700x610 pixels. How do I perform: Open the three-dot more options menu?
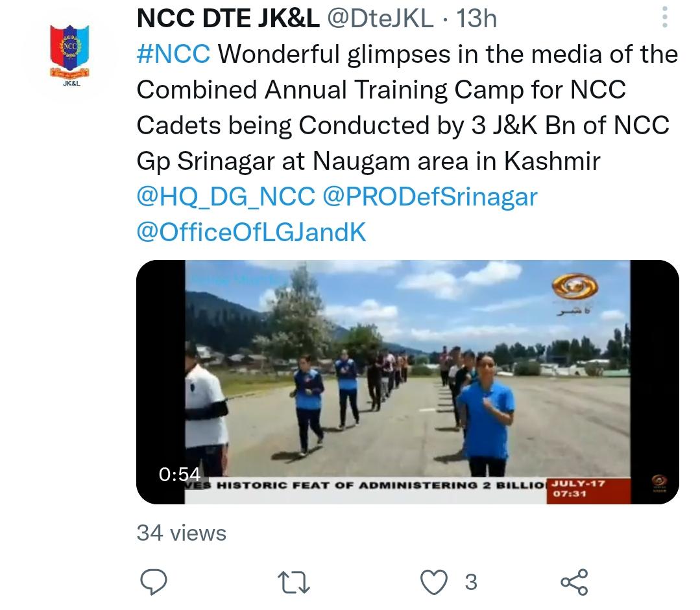[665, 18]
